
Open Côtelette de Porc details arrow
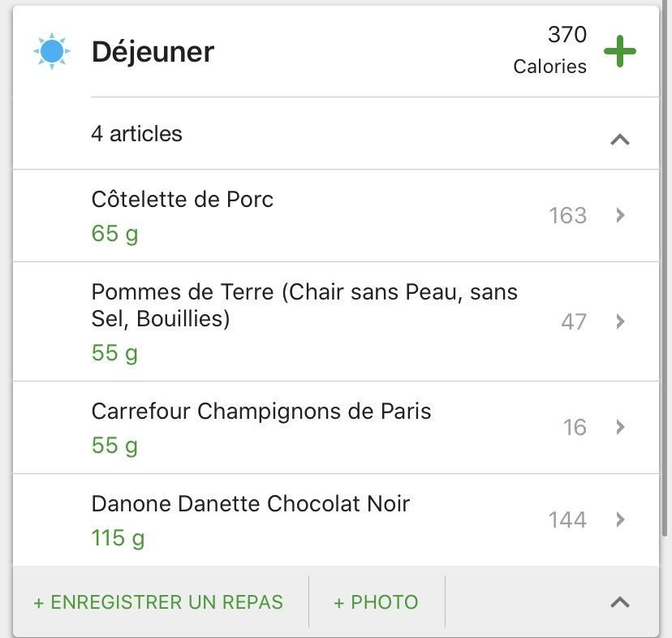tap(620, 215)
